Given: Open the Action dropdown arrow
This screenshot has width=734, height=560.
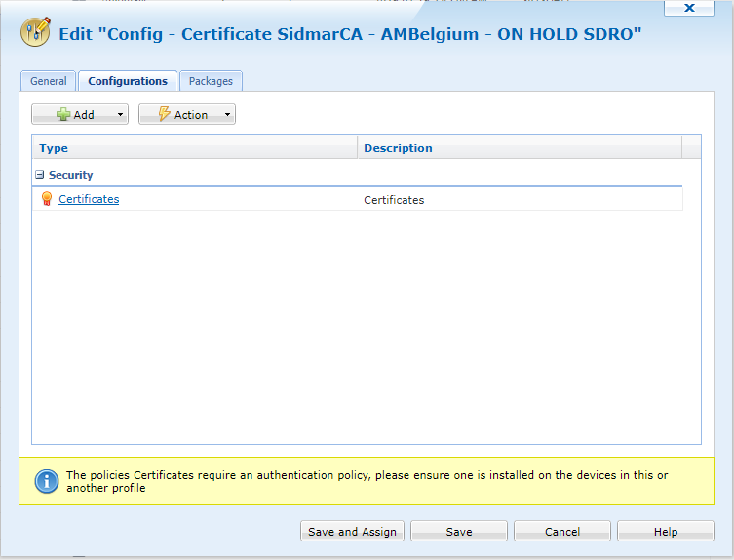Looking at the screenshot, I should click(227, 114).
